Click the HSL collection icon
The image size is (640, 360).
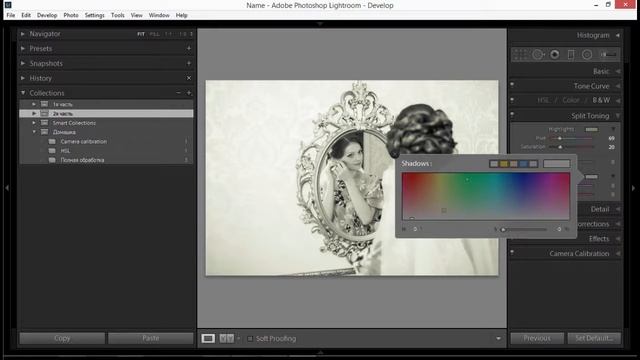(52, 151)
